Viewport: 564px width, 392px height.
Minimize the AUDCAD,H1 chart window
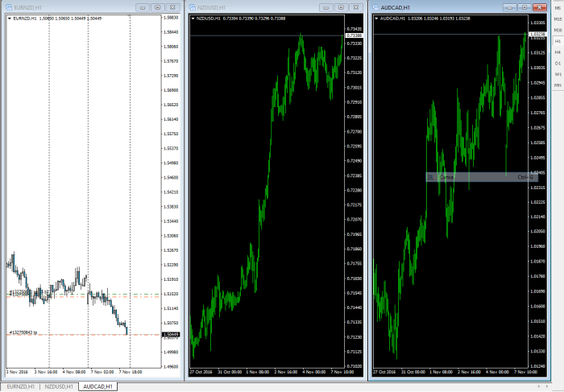click(x=510, y=7)
